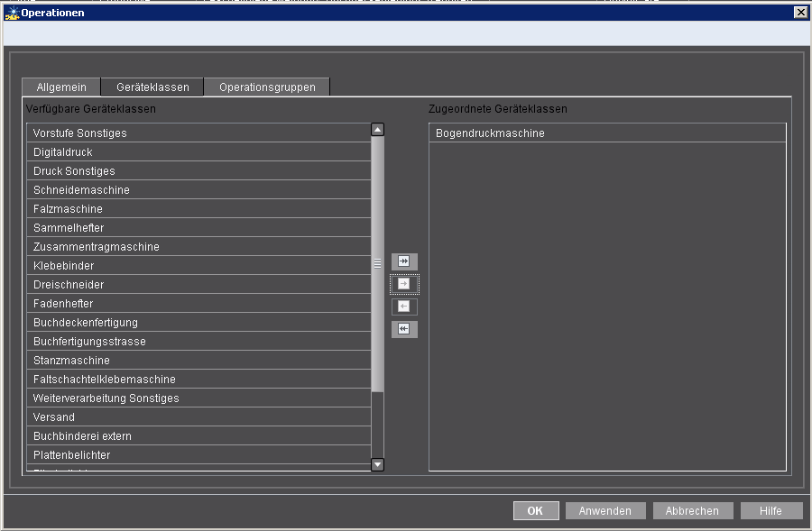Open the Operationsgruppen tab
This screenshot has height=531, width=812.
[x=269, y=87]
